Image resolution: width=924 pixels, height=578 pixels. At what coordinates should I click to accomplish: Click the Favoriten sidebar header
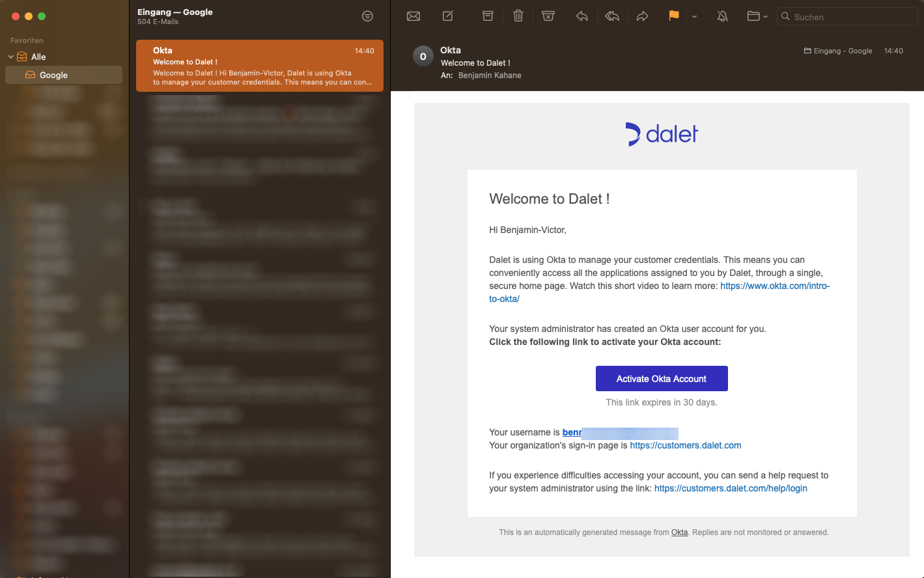point(27,40)
